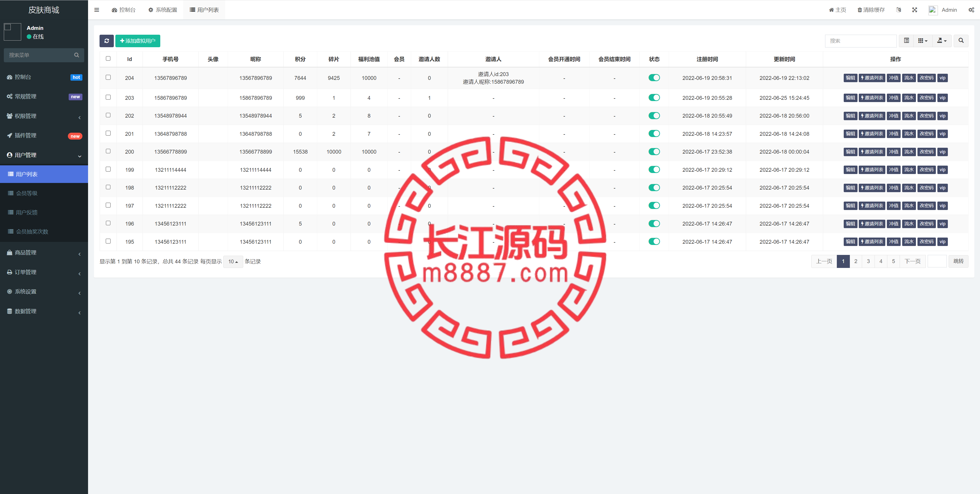
Task: Go to page 5
Action: pyautogui.click(x=893, y=261)
